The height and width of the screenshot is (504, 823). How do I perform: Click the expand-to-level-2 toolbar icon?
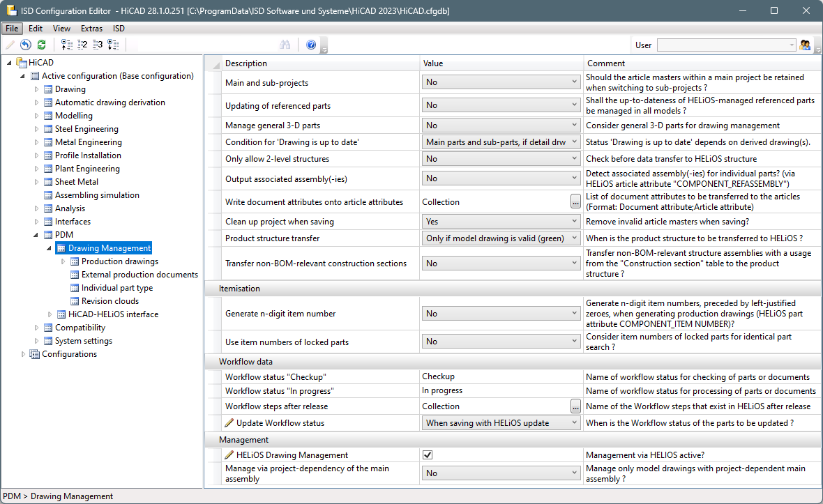(x=82, y=45)
